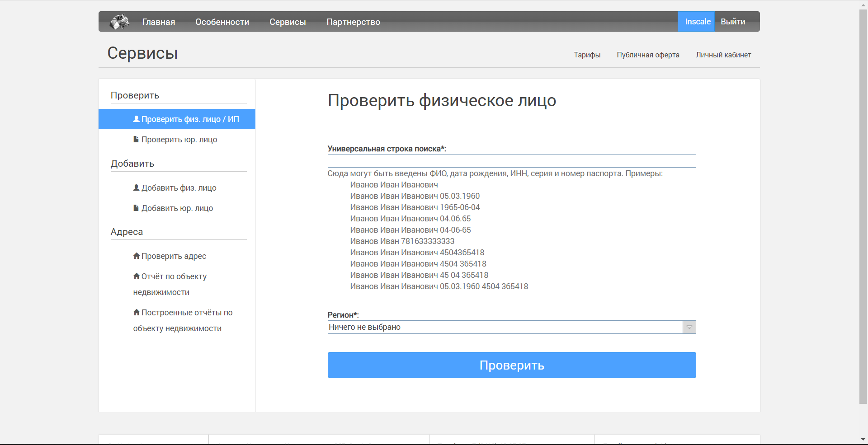Click the Inscale account button
Screen dimensions: 868x445
pos(696,21)
